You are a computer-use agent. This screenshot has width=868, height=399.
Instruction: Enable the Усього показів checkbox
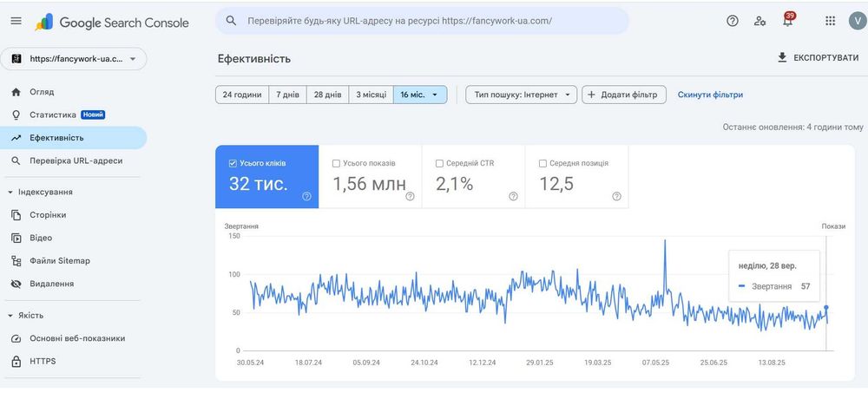[x=335, y=163]
